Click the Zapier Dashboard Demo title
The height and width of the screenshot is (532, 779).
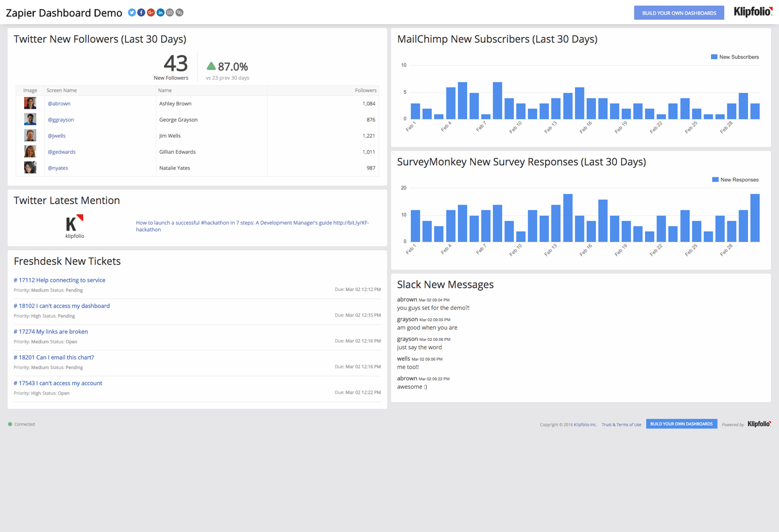[x=64, y=13]
